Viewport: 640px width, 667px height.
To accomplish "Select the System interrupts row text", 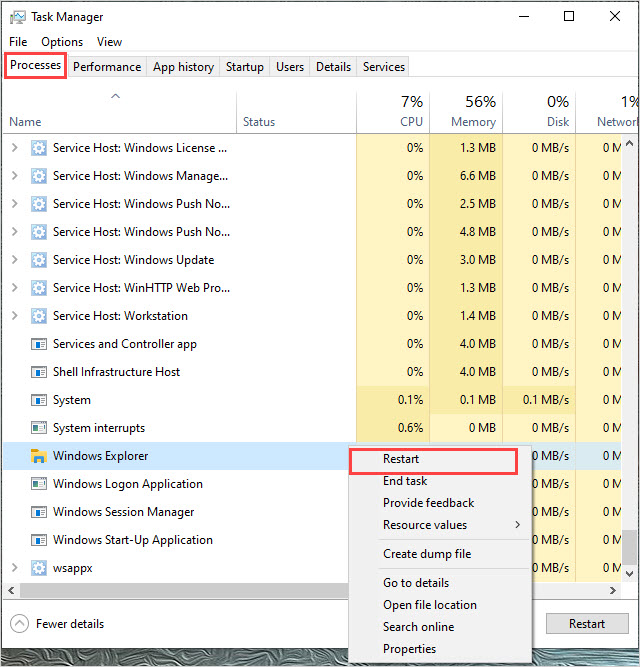I will click(x=99, y=428).
